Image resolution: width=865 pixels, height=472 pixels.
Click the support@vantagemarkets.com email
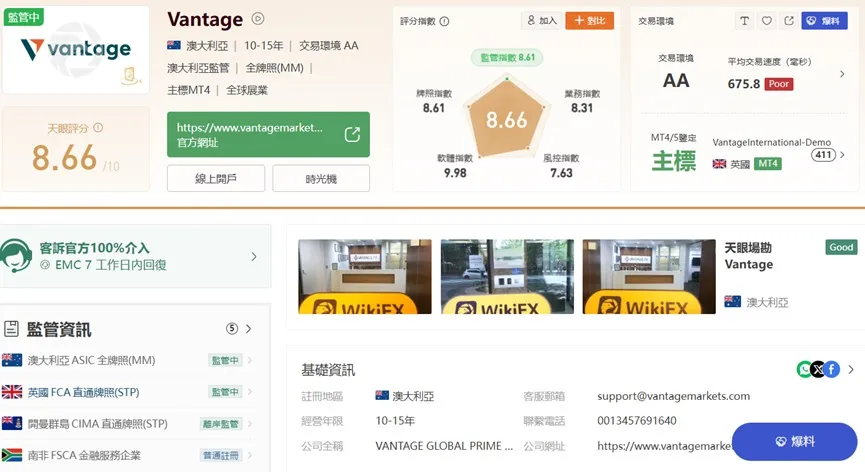pos(674,396)
